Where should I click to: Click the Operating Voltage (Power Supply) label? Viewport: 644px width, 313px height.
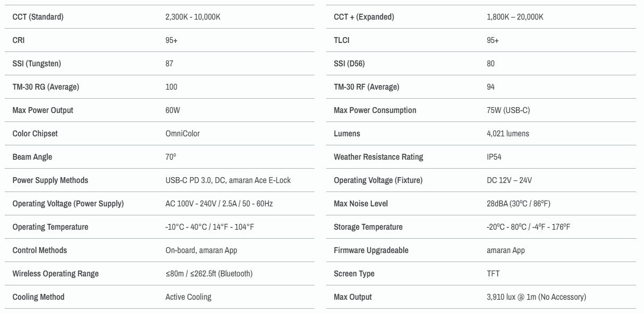click(68, 204)
